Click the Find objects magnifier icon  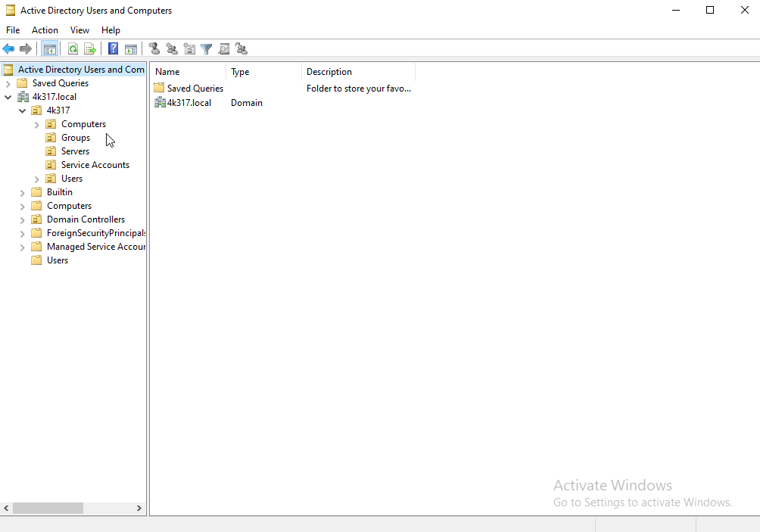coord(224,49)
